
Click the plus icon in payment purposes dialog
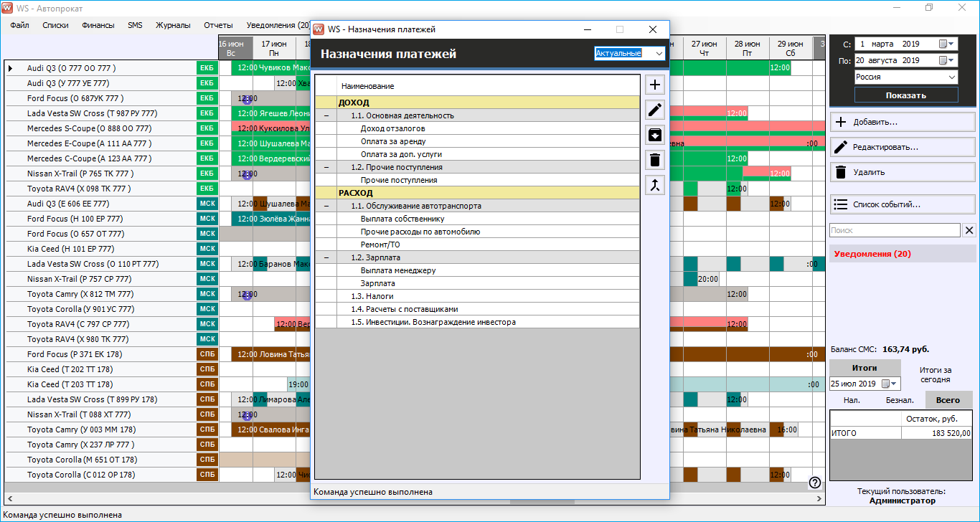point(654,85)
